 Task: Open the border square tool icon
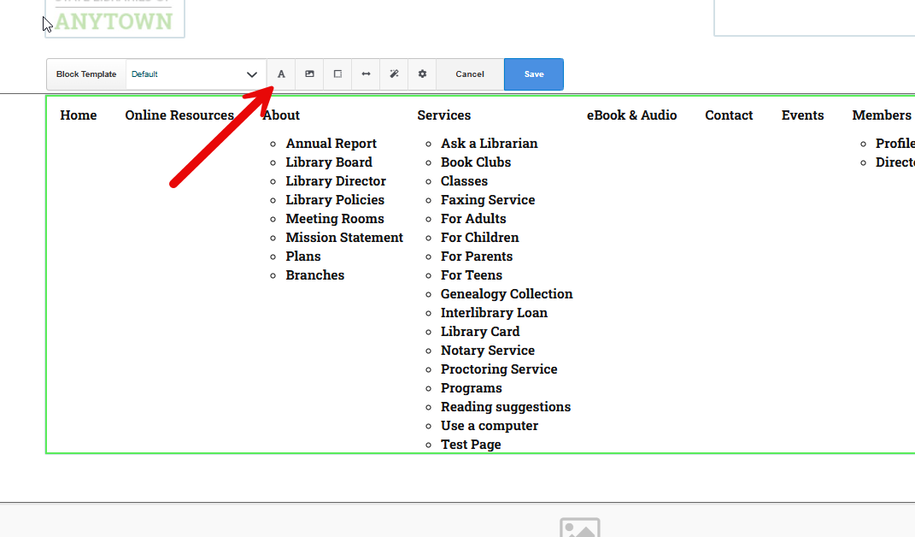[x=337, y=74]
